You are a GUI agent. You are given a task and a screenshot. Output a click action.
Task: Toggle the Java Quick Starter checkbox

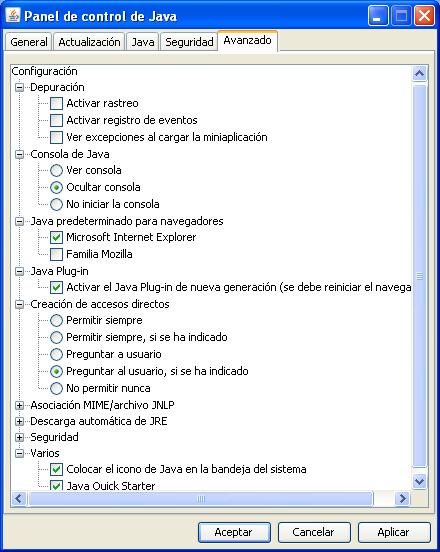[56, 486]
